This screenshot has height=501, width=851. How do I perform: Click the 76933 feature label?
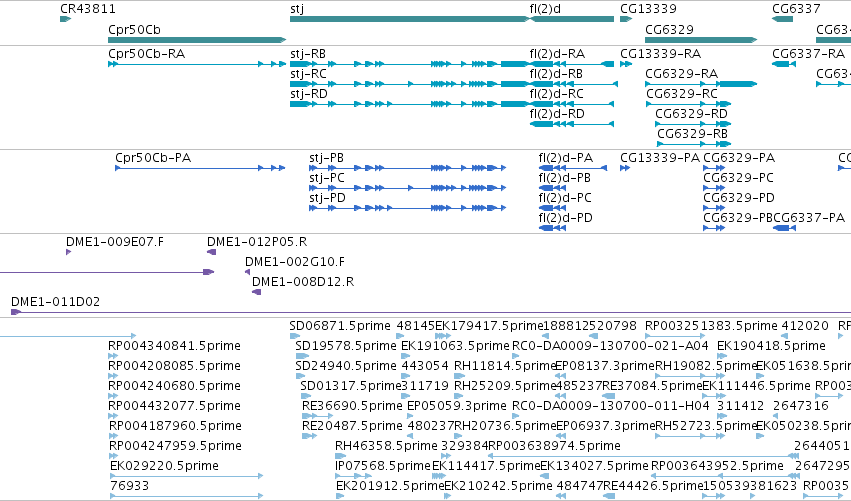coord(129,486)
